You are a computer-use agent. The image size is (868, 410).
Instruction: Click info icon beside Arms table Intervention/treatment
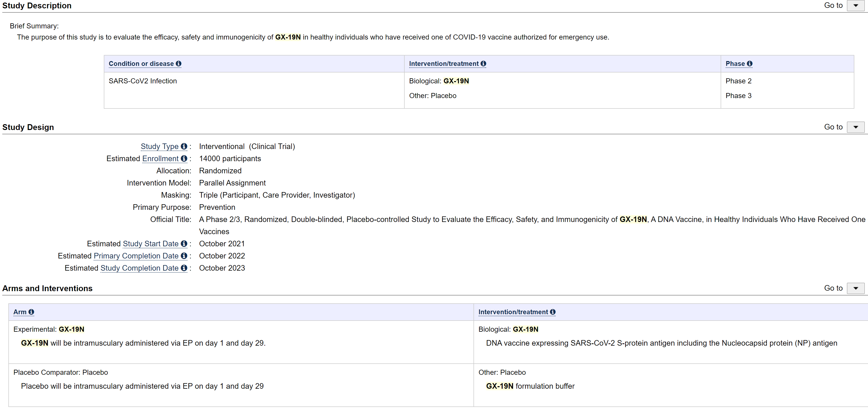tap(553, 312)
